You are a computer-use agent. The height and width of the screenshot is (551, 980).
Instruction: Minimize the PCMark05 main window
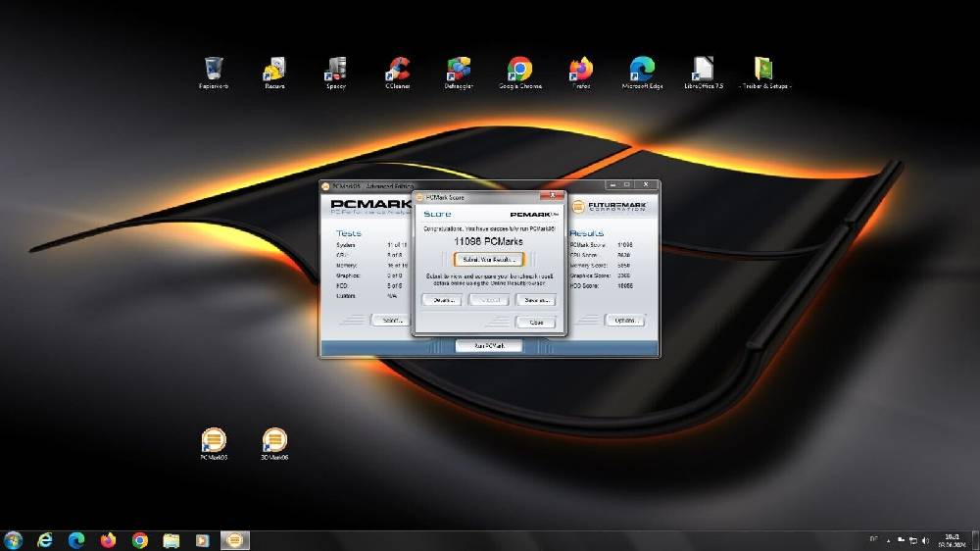pos(612,185)
